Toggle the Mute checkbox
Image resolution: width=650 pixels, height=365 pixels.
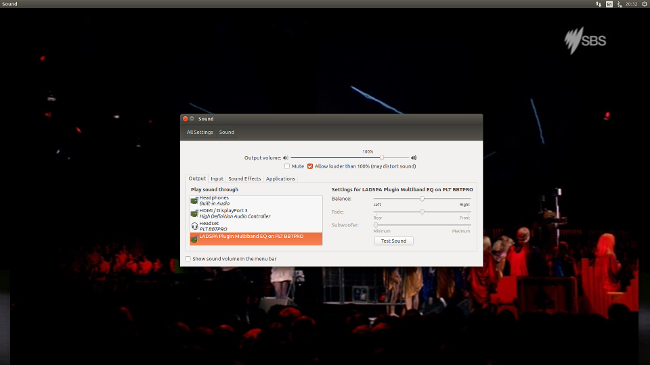click(x=287, y=166)
